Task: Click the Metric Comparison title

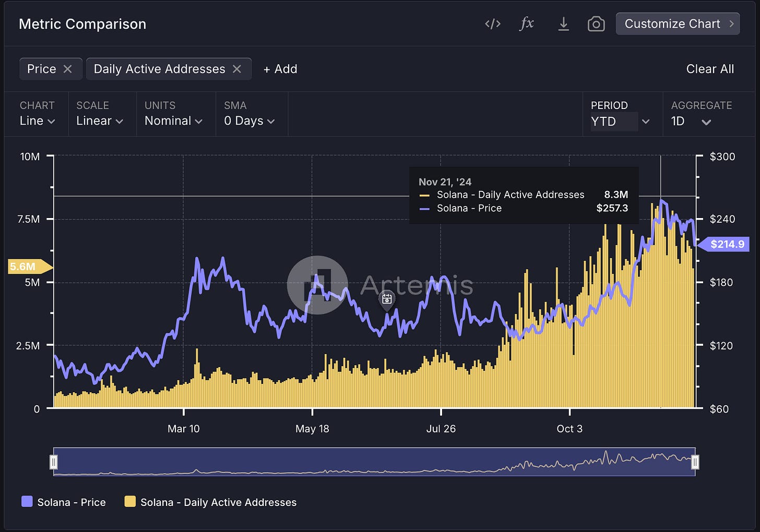Action: point(82,24)
